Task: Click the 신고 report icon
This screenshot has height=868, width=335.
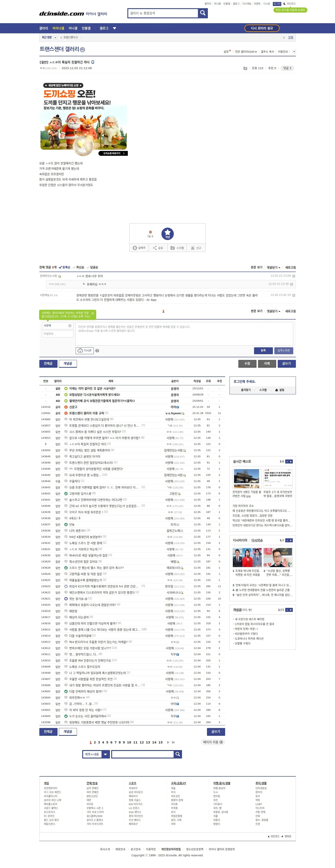Action: tap(193, 248)
